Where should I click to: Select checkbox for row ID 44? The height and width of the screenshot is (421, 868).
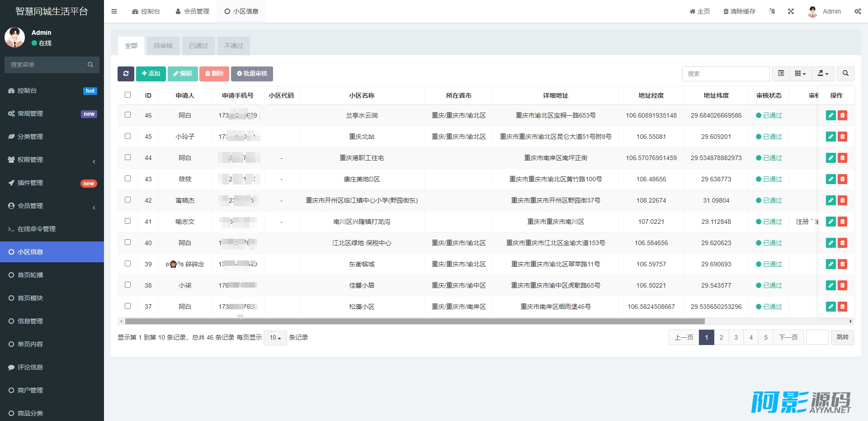(x=127, y=157)
